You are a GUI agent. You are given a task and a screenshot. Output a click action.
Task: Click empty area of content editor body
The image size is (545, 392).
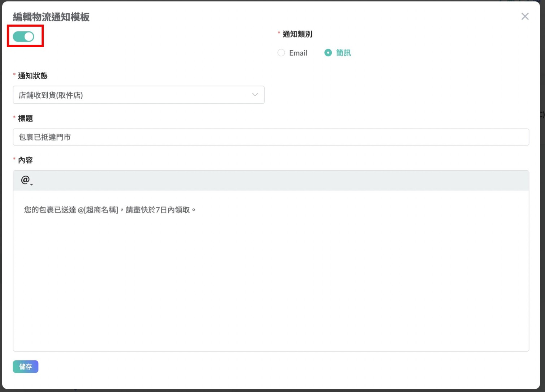[x=271, y=282]
